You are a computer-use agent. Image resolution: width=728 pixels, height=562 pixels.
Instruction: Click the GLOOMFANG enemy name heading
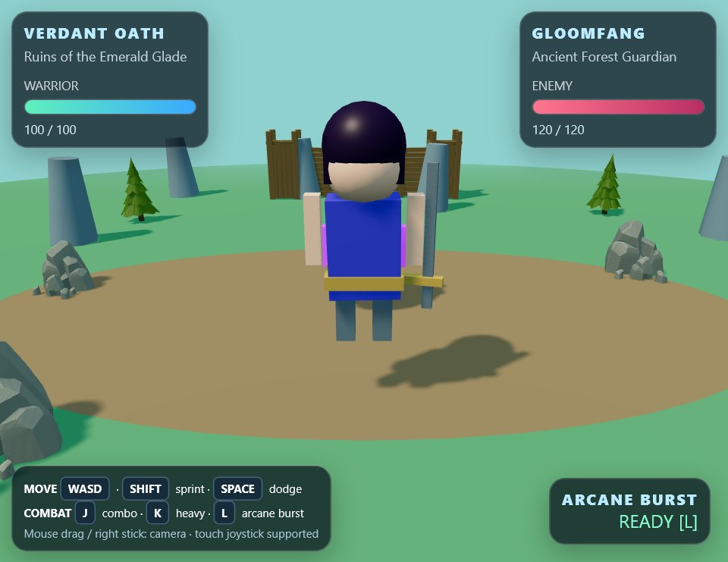(x=588, y=33)
